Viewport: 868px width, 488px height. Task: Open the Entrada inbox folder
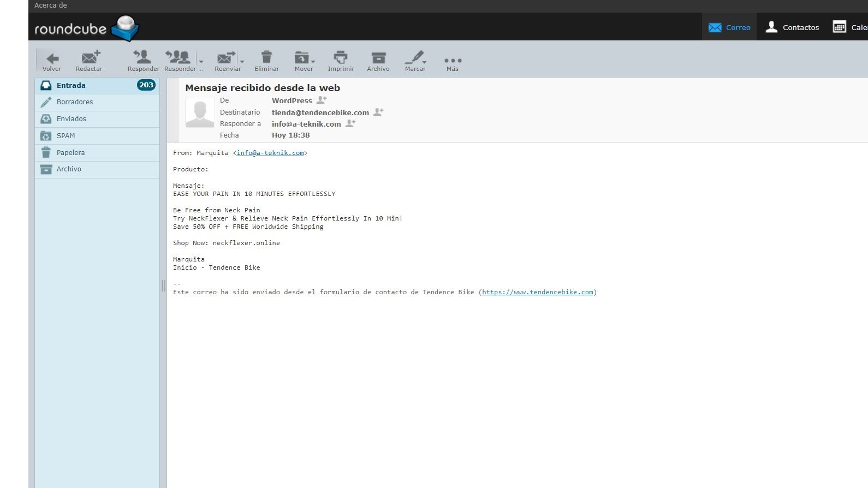click(x=97, y=85)
